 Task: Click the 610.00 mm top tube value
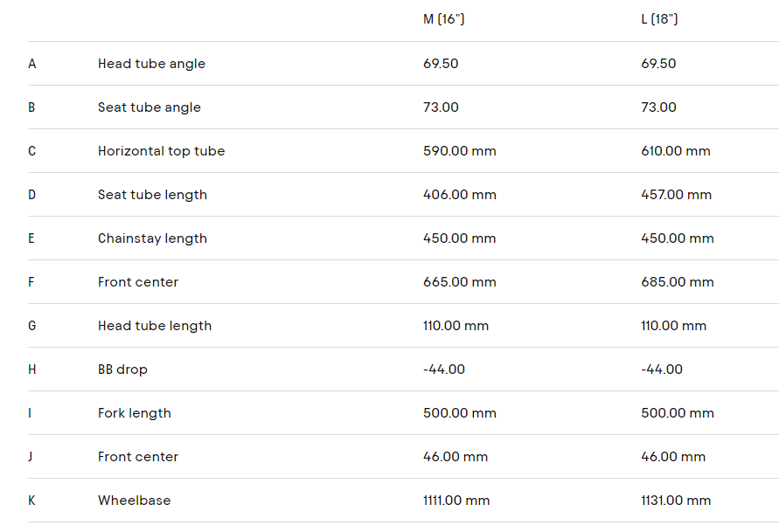click(675, 151)
